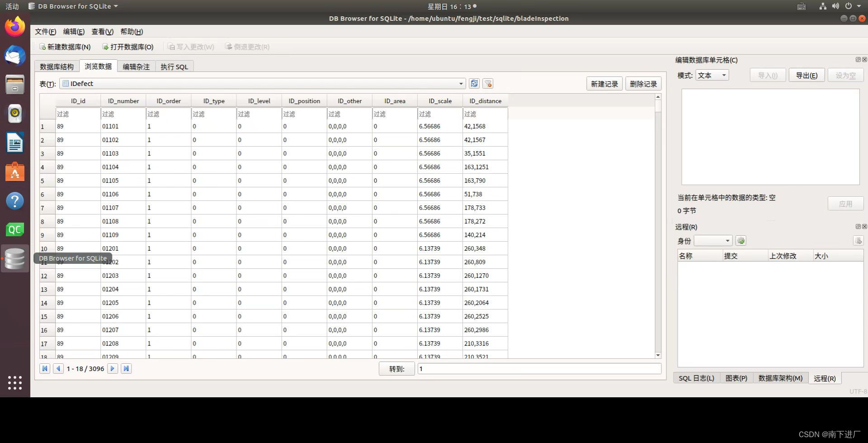The image size is (868, 443).
Task: Click the 删除记录 button
Action: pos(643,84)
